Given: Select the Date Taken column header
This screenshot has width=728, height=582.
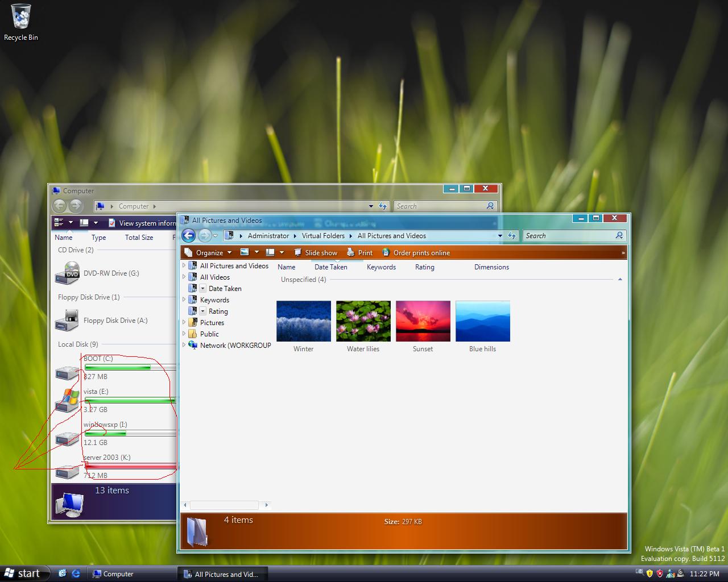Looking at the screenshot, I should (x=330, y=267).
